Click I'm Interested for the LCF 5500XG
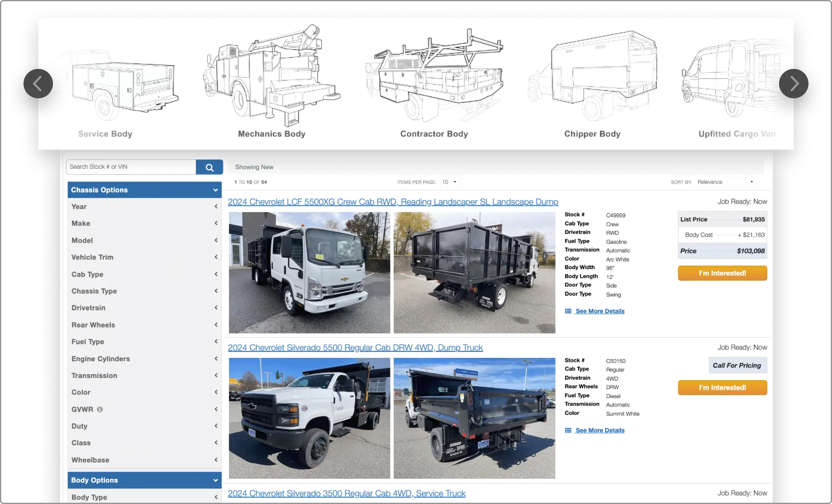832x504 pixels. (722, 273)
